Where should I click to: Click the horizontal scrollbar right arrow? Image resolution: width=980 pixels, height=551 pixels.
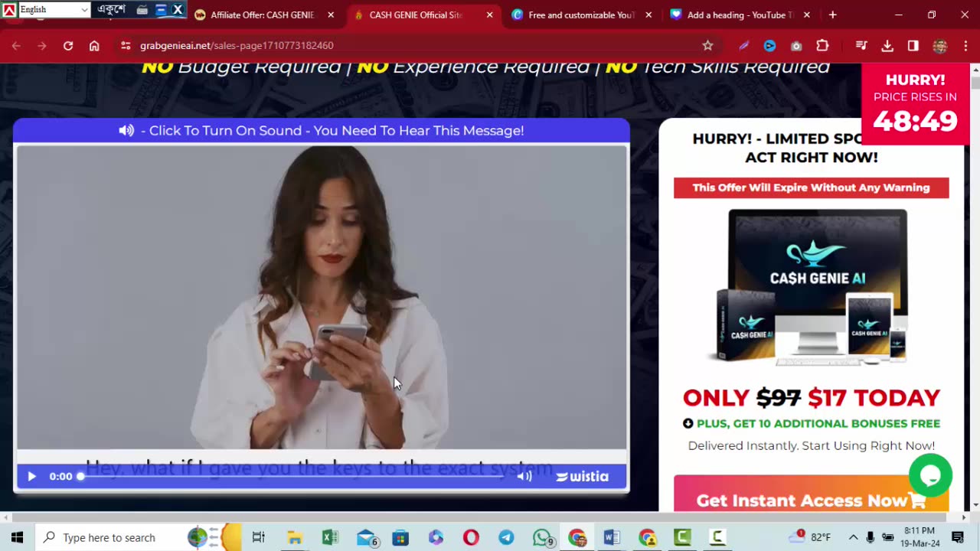pyautogui.click(x=963, y=517)
